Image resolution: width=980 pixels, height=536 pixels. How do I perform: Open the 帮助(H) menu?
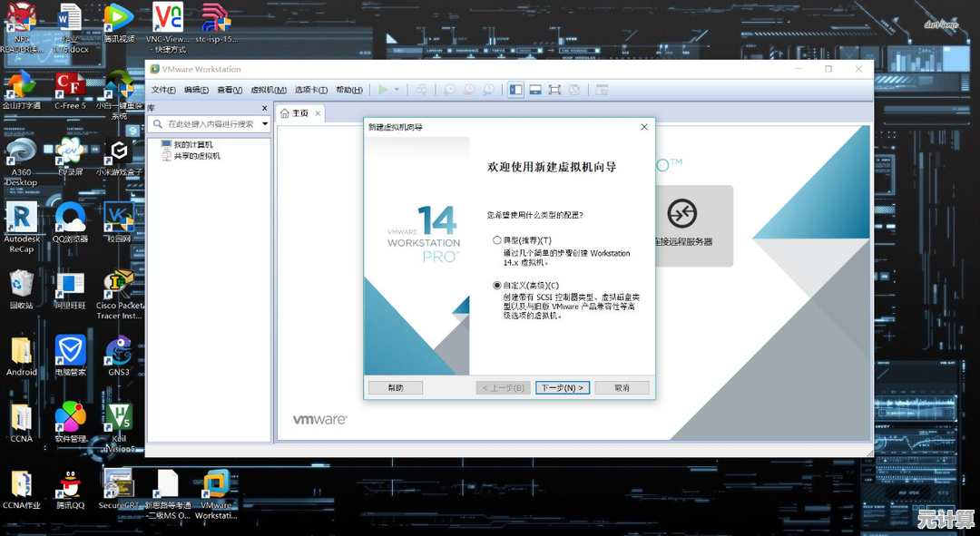coord(349,90)
